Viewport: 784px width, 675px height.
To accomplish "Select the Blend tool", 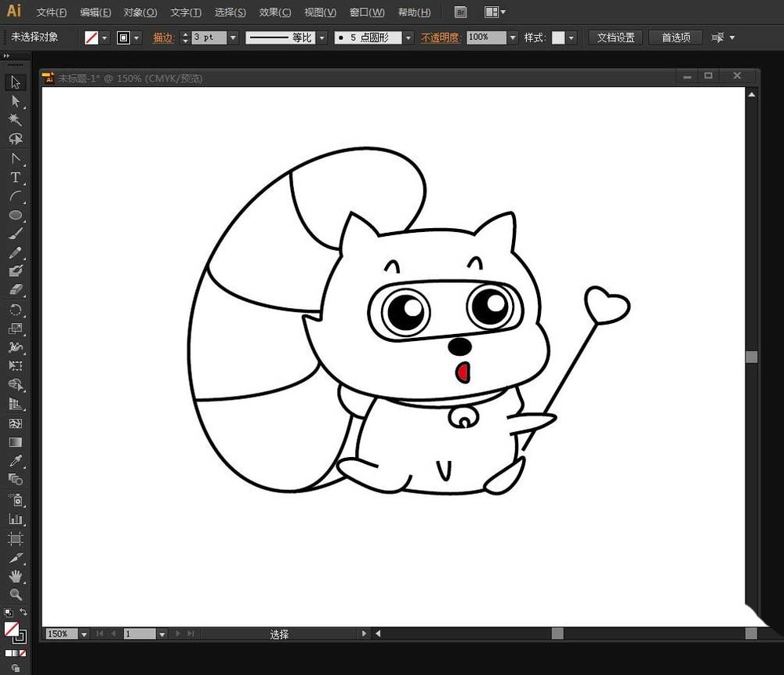I will 16,480.
